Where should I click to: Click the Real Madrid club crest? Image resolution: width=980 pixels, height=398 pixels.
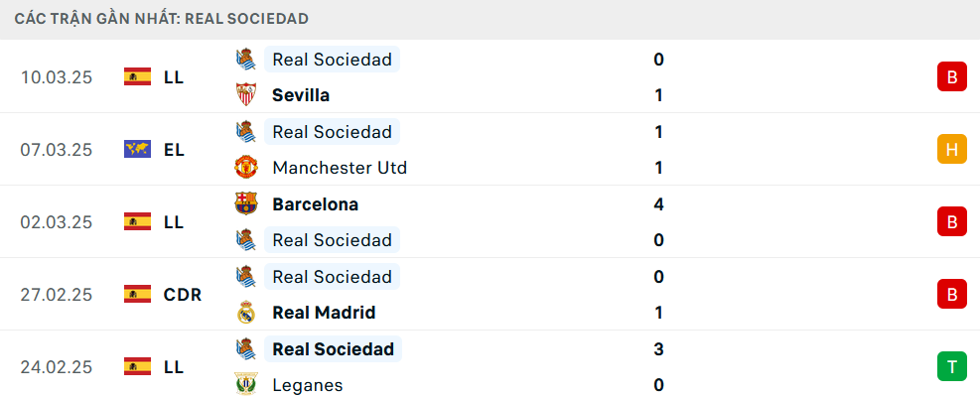[245, 313]
